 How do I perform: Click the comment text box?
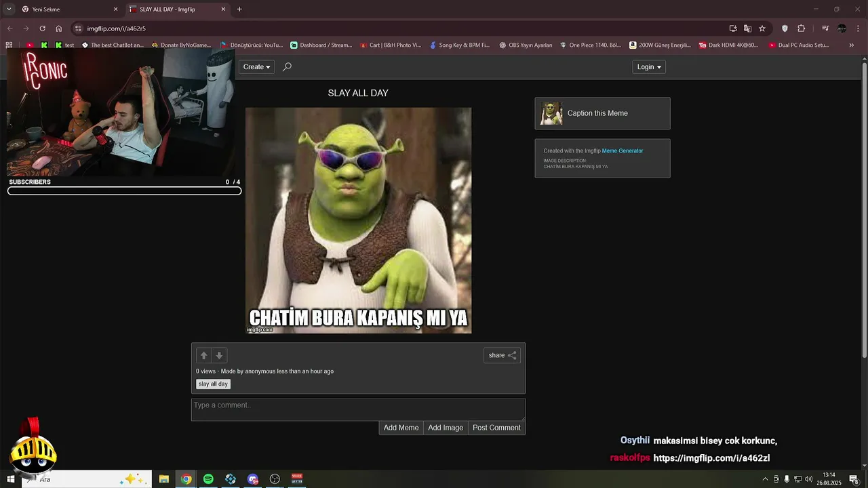pyautogui.click(x=358, y=409)
